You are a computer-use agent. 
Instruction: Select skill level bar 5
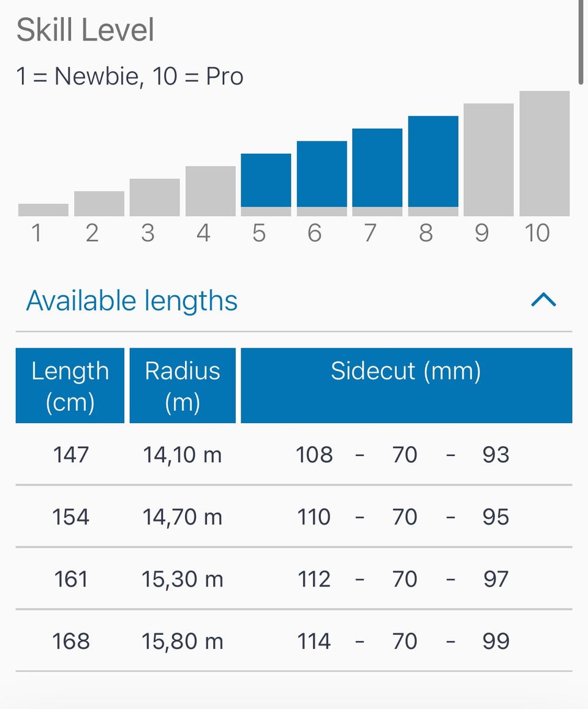coord(266,181)
